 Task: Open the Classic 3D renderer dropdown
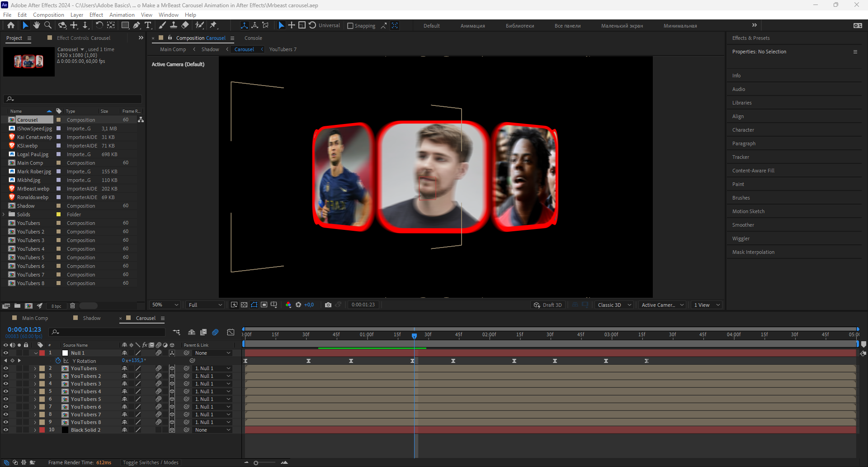(x=613, y=305)
